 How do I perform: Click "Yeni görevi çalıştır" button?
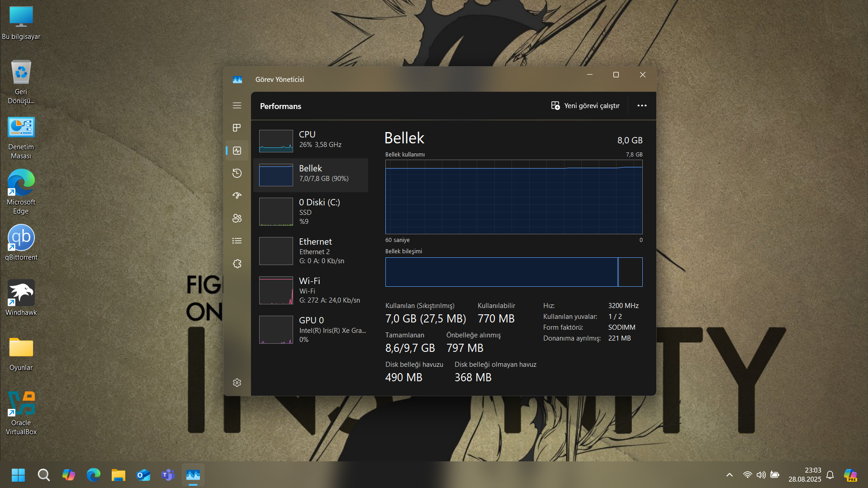[x=585, y=105]
